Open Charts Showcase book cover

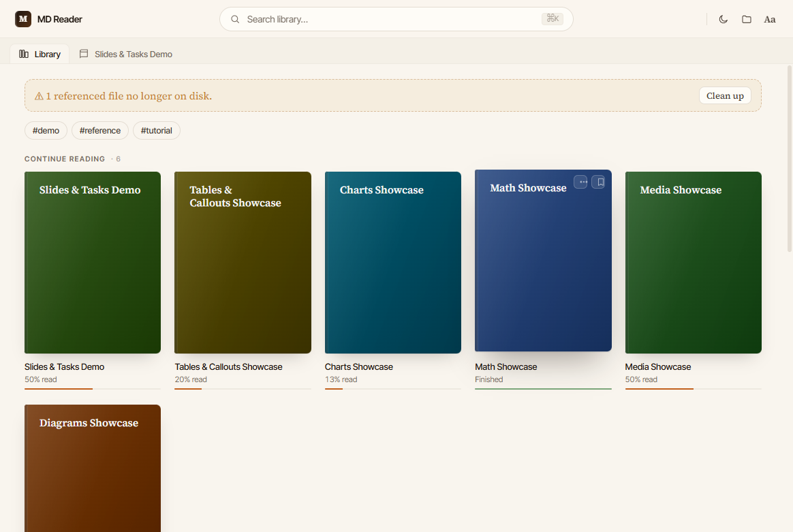[393, 262]
